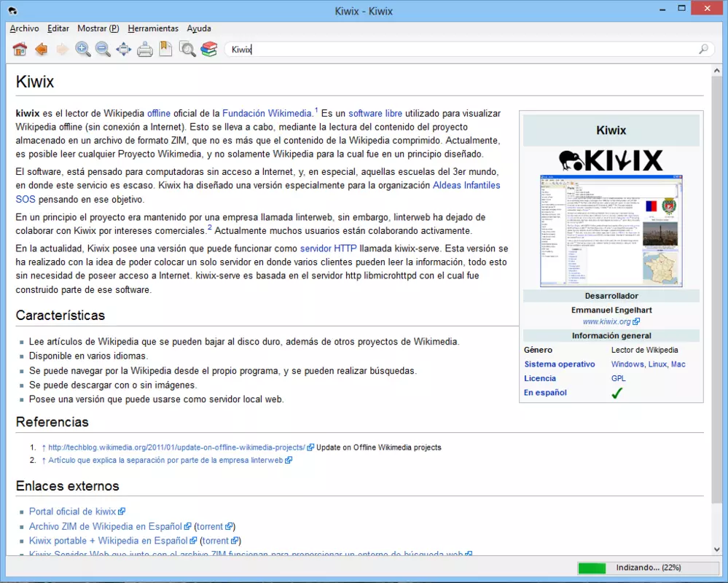
Task: Close the Kiwix window
Action: [x=707, y=8]
